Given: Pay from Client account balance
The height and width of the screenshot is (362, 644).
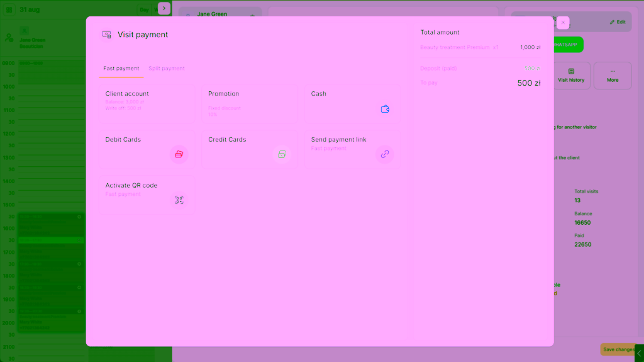Looking at the screenshot, I should click(x=147, y=104).
